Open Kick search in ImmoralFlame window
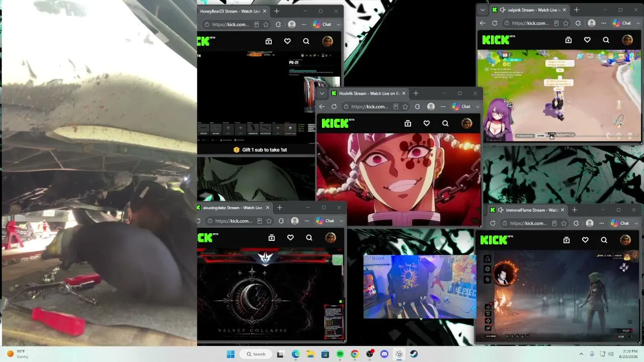Screen dimensions: 644x362 604,240
